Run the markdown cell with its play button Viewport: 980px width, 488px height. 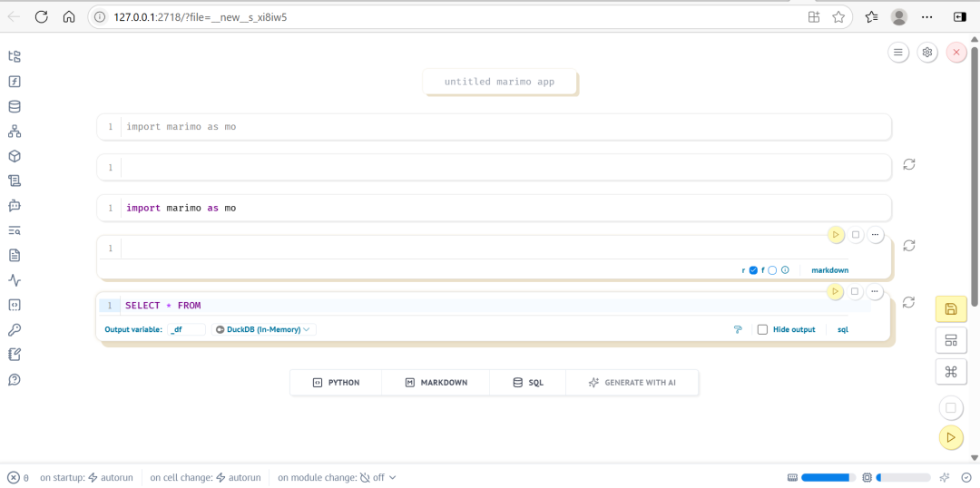(836, 235)
